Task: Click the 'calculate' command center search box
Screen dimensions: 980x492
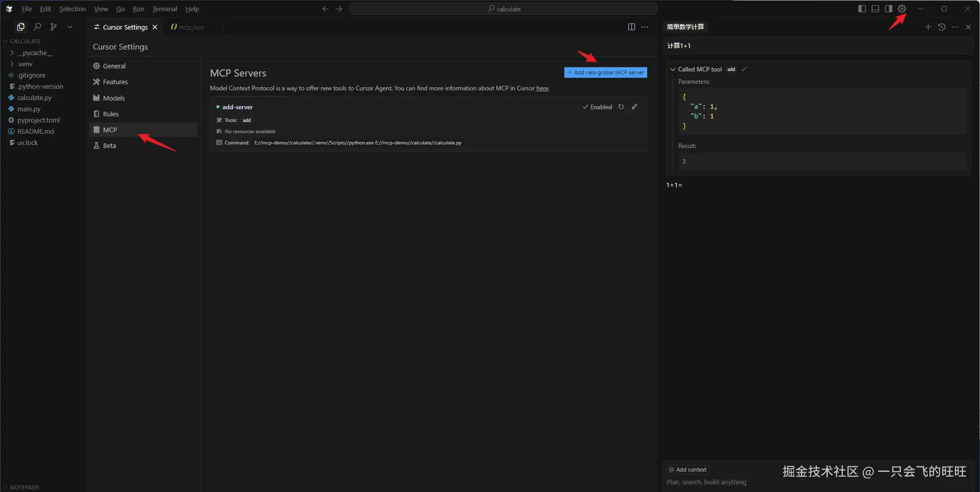Action: point(503,9)
